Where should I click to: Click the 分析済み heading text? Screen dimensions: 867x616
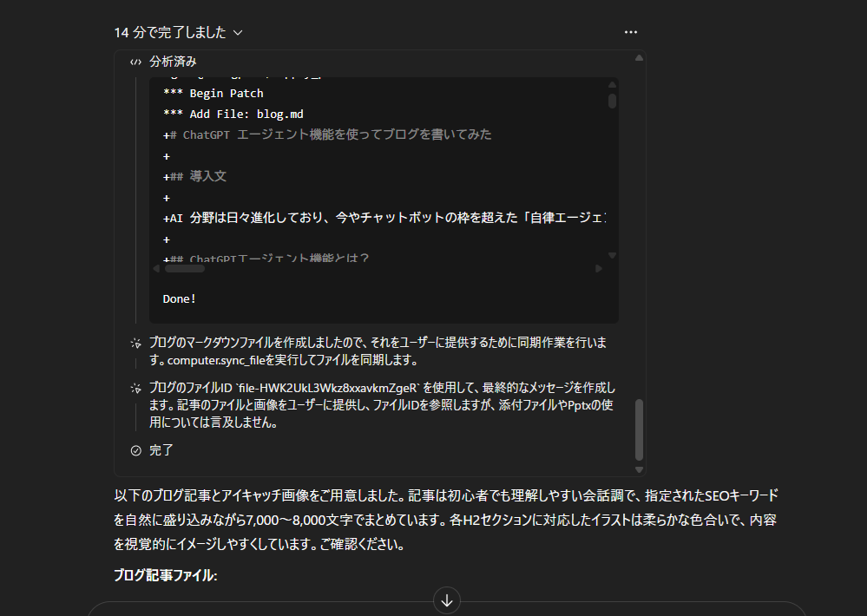coord(173,62)
